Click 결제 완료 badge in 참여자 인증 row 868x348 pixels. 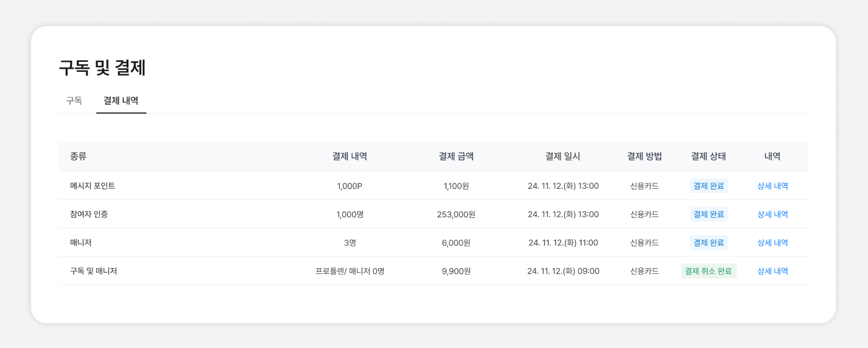pos(709,214)
